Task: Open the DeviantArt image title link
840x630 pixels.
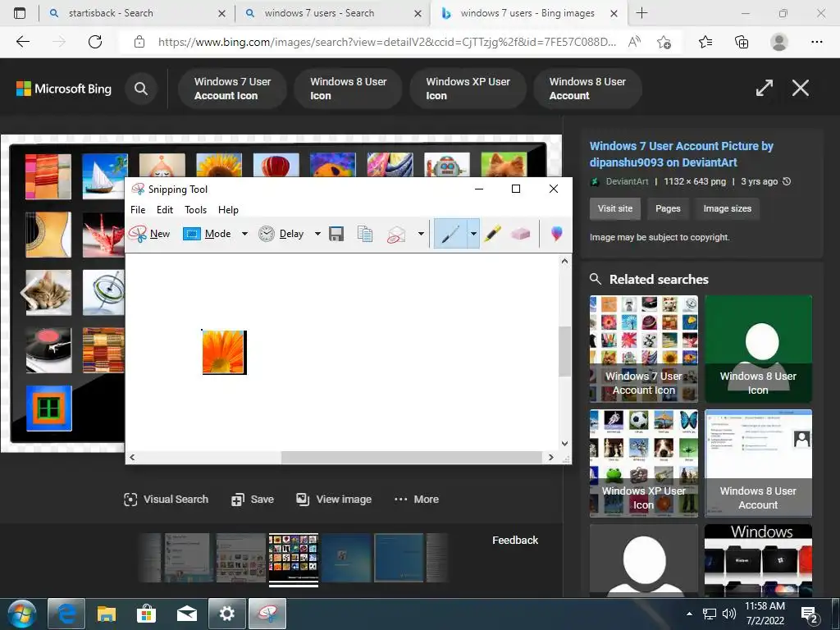Action: pos(682,154)
